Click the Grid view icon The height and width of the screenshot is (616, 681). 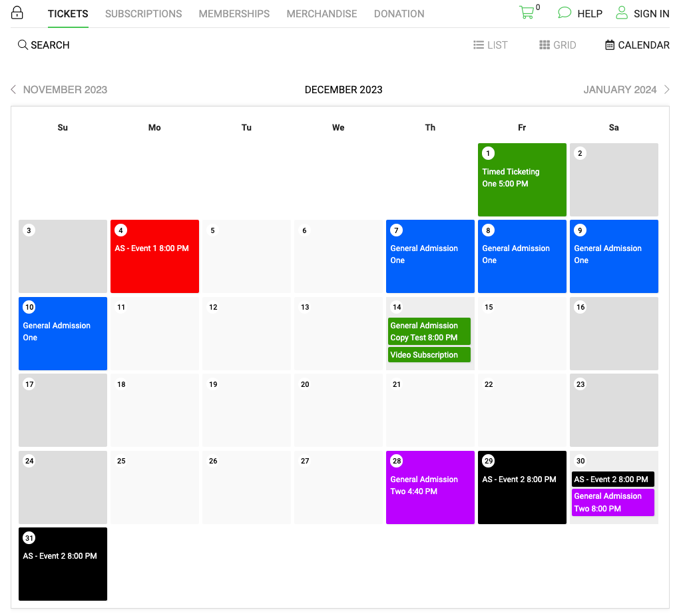click(545, 45)
